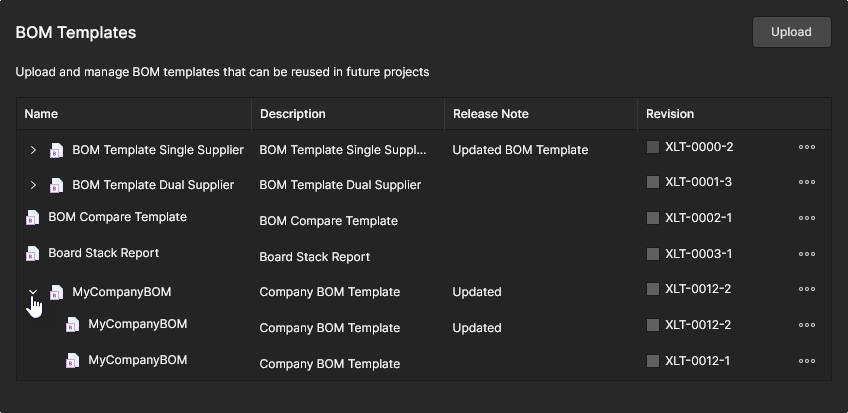Tick the checkbox beside XLT-0002-1
This screenshot has height=413, width=848.
click(x=653, y=218)
